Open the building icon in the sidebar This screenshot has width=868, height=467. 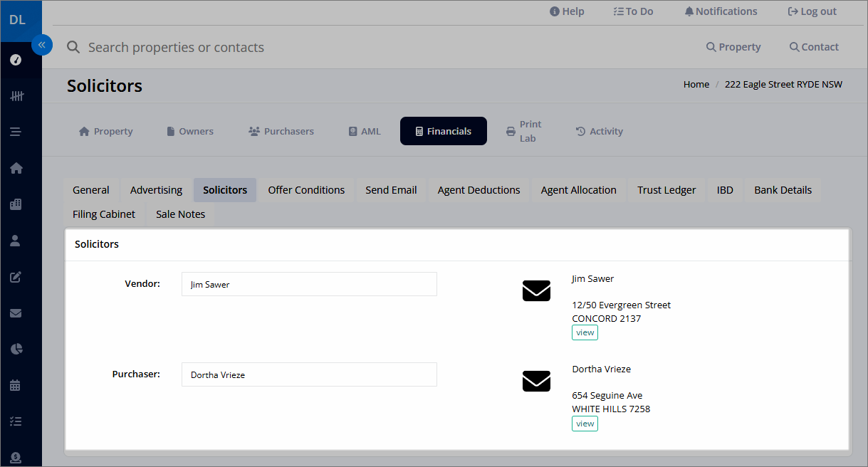16,204
